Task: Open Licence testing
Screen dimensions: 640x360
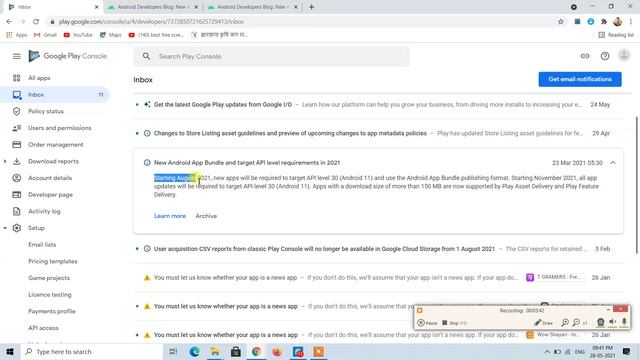Action: coord(49,295)
